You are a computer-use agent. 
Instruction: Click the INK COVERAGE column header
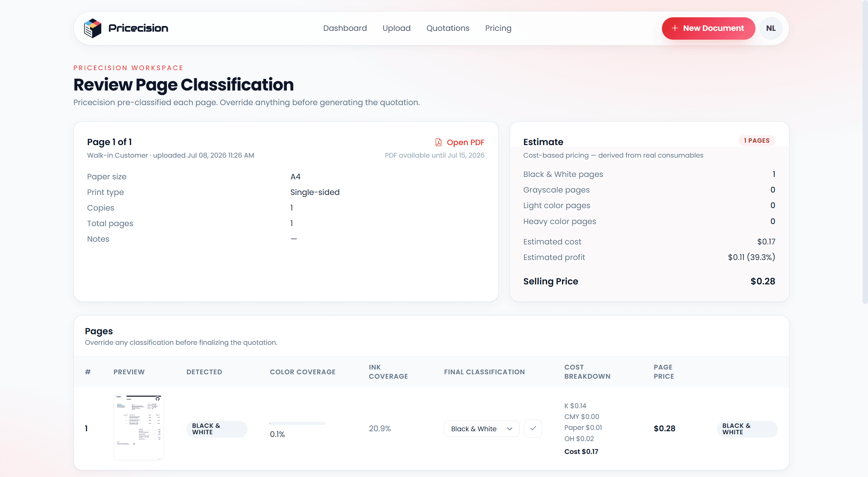(388, 372)
